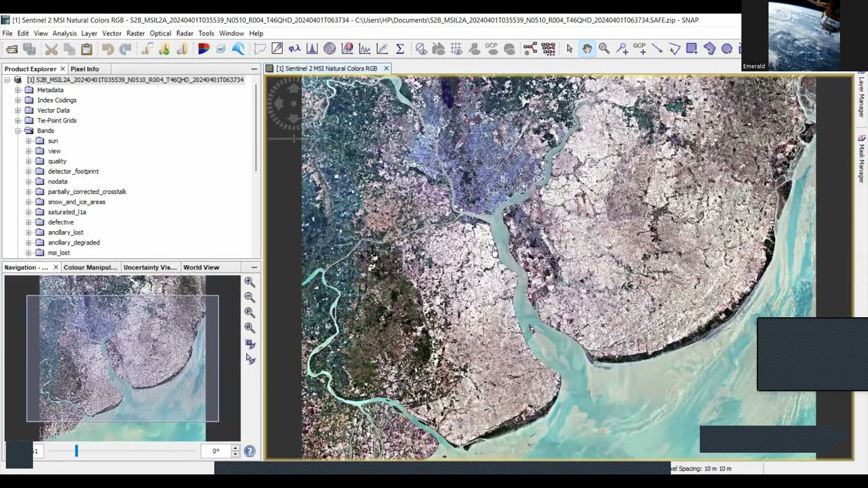Click the GCP placing tool
868x488 pixels.
click(x=639, y=49)
